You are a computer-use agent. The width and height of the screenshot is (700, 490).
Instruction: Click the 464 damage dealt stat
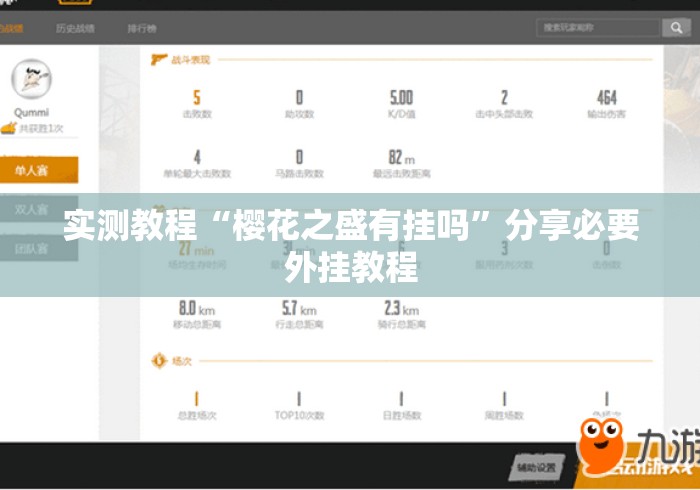click(606, 98)
